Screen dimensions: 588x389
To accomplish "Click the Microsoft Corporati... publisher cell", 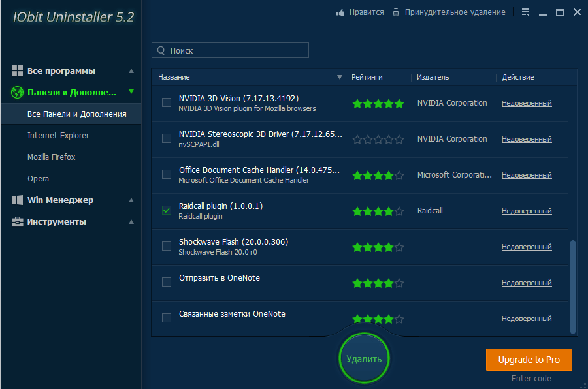I will click(454, 175).
